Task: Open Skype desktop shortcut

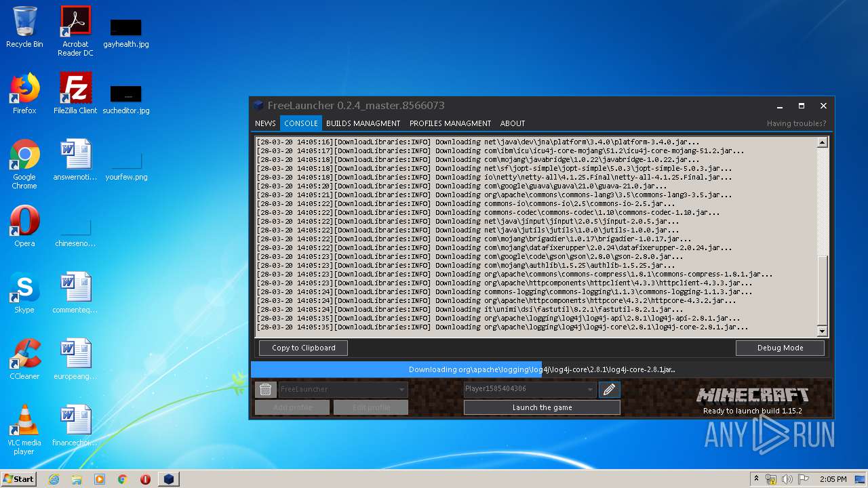Action: point(24,293)
